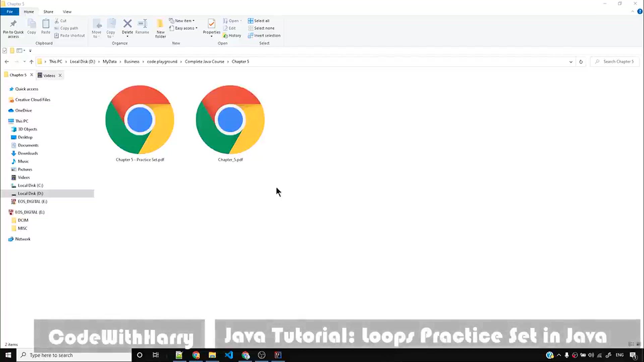Select Chapter 5 - Practice Set.pdf file

coord(140,123)
